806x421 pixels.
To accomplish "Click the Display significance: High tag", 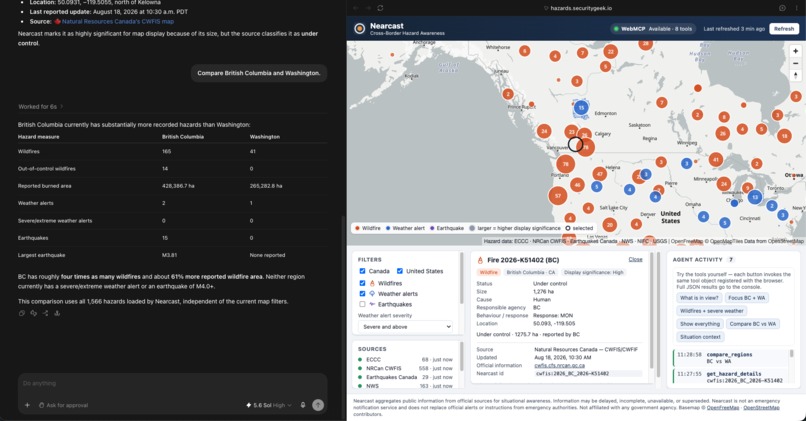I will tap(594, 272).
